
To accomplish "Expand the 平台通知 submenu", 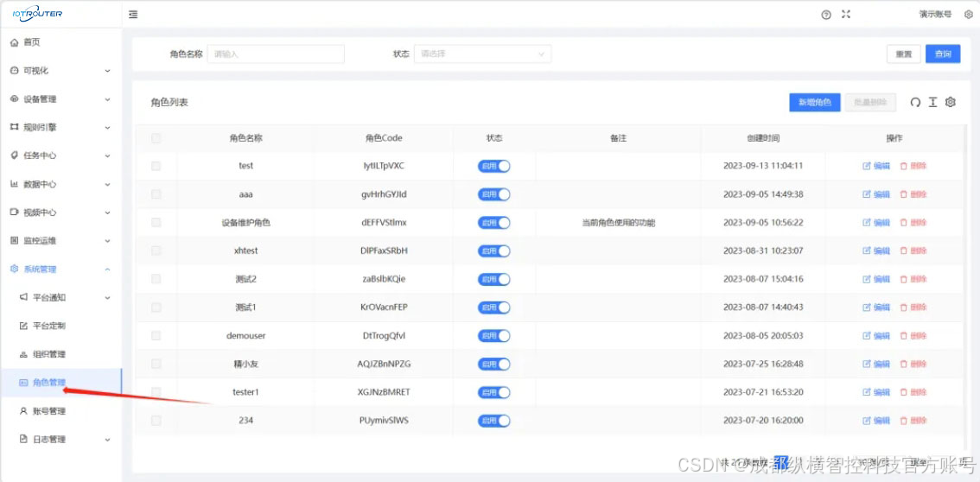I will (61, 297).
